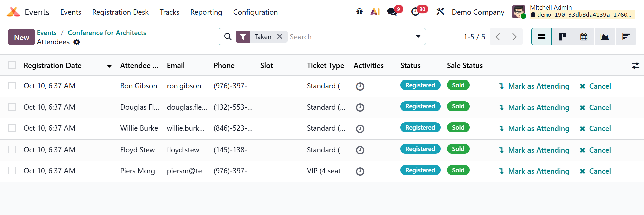Open activity clock for Ron Gibson
The width and height of the screenshot is (644, 215).
[360, 86]
